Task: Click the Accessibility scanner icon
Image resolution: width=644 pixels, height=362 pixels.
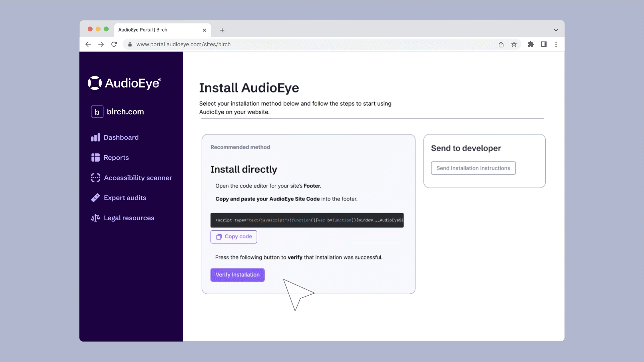Action: coord(95,178)
